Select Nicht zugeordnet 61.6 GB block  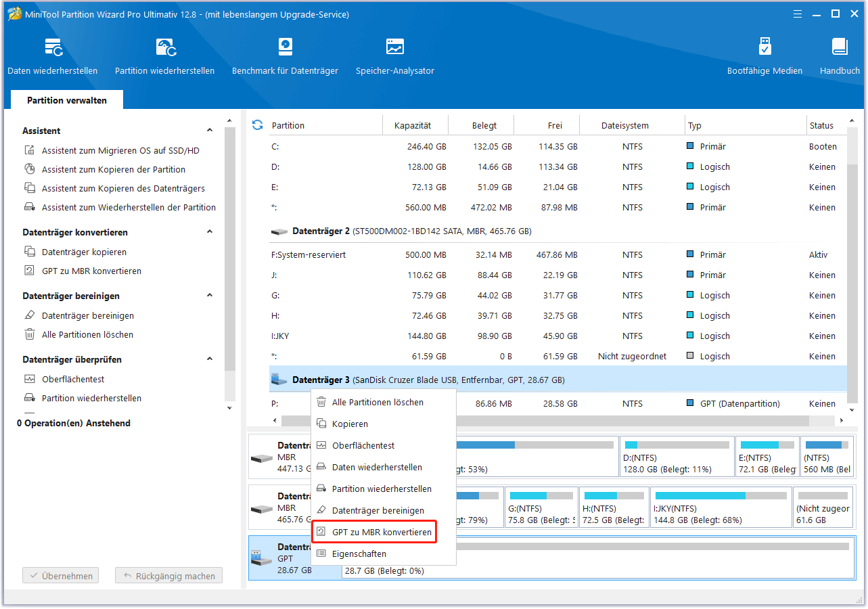pos(823,507)
